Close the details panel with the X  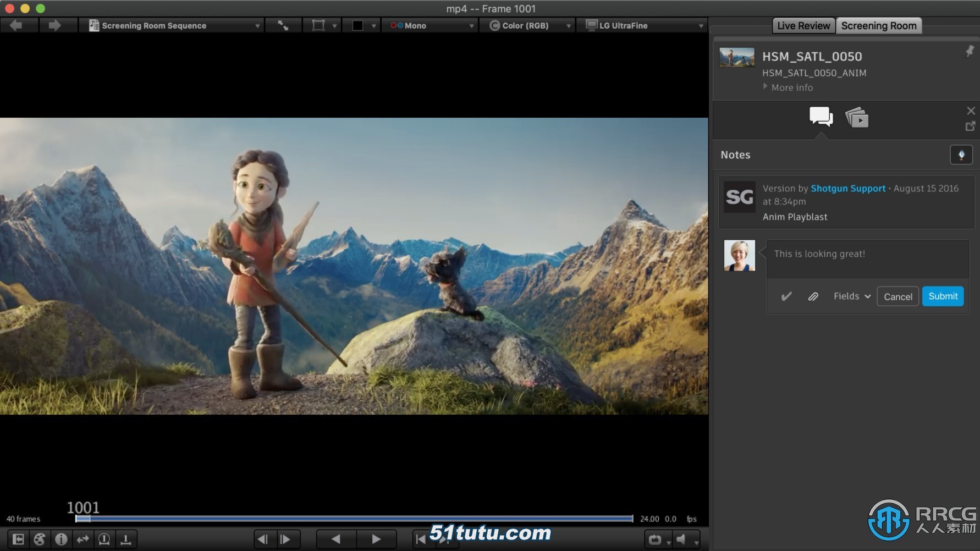(971, 111)
